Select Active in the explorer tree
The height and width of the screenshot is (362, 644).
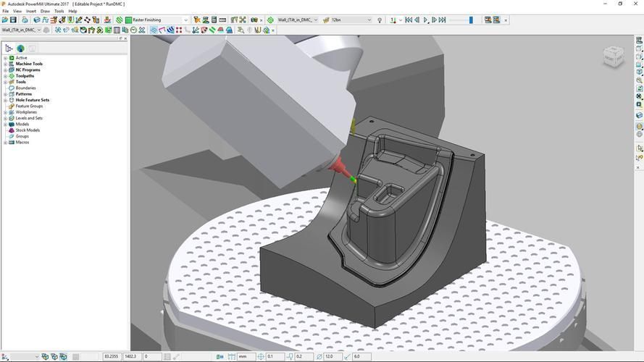(21, 58)
